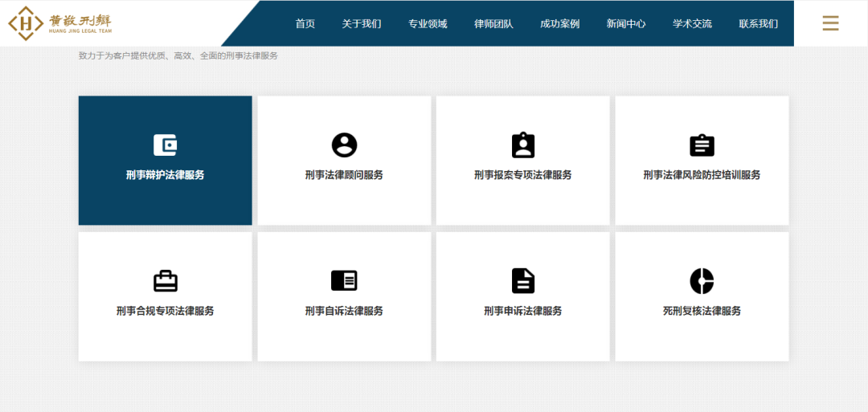Open the 联系我们 menu item

pyautogui.click(x=758, y=24)
